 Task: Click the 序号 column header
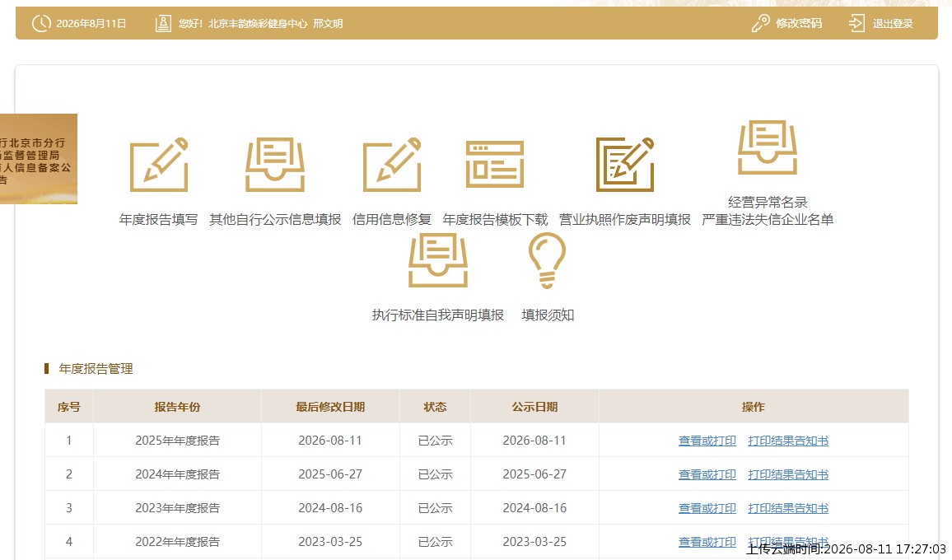68,407
